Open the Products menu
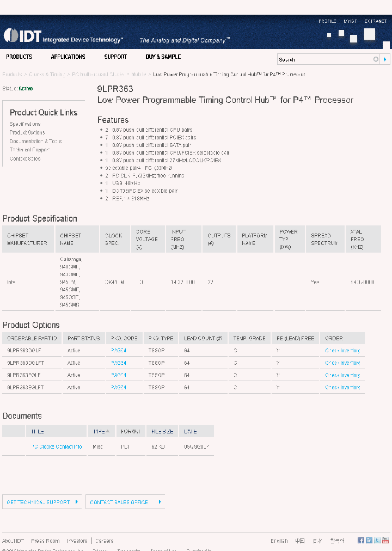The height and width of the screenshot is (551, 392). pos(19,57)
